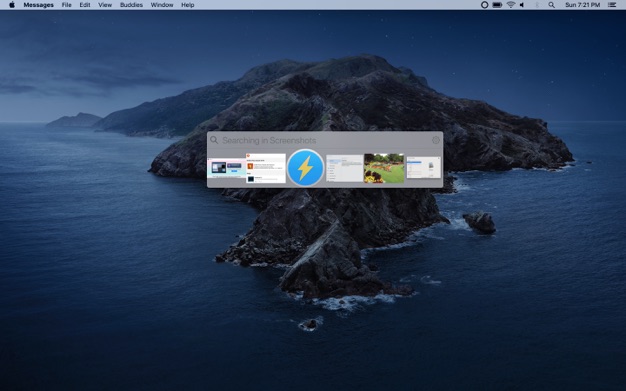Open the Help menu
The width and height of the screenshot is (626, 391).
(188, 5)
